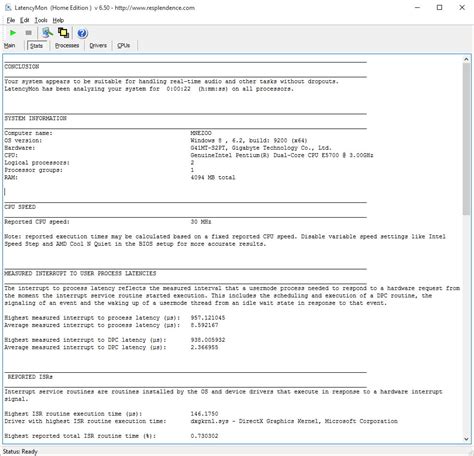Switch to the Main tab

pyautogui.click(x=10, y=45)
